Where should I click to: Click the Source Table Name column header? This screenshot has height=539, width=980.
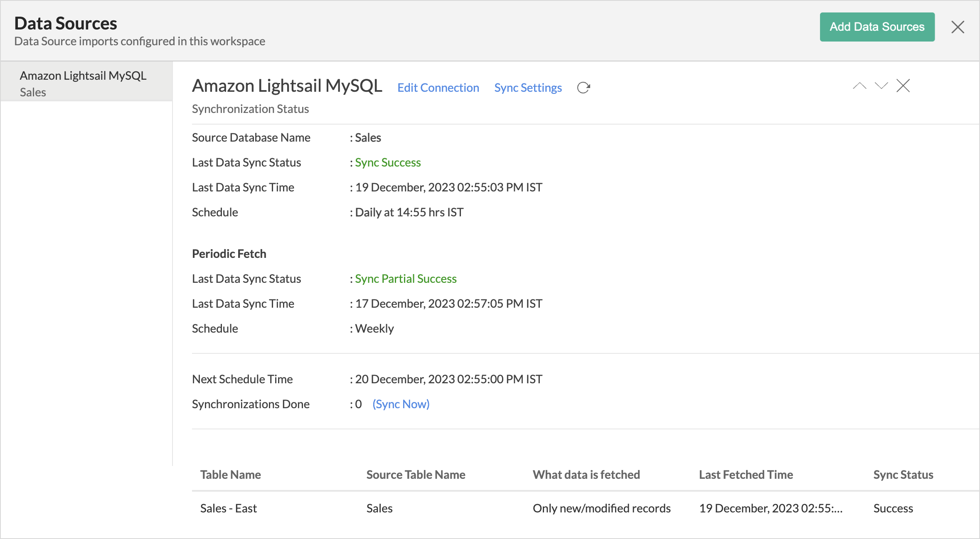point(416,475)
